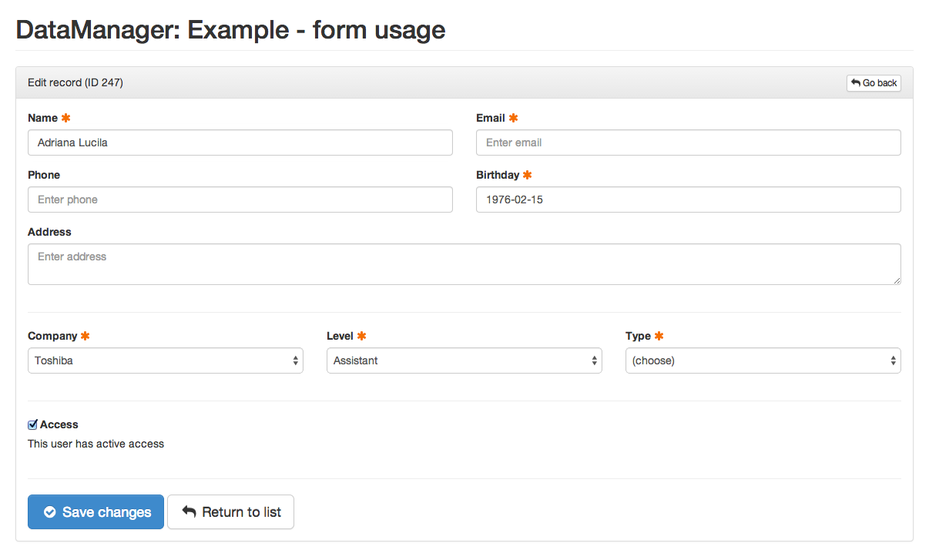
Task: Click into the Address text area
Action: (464, 264)
